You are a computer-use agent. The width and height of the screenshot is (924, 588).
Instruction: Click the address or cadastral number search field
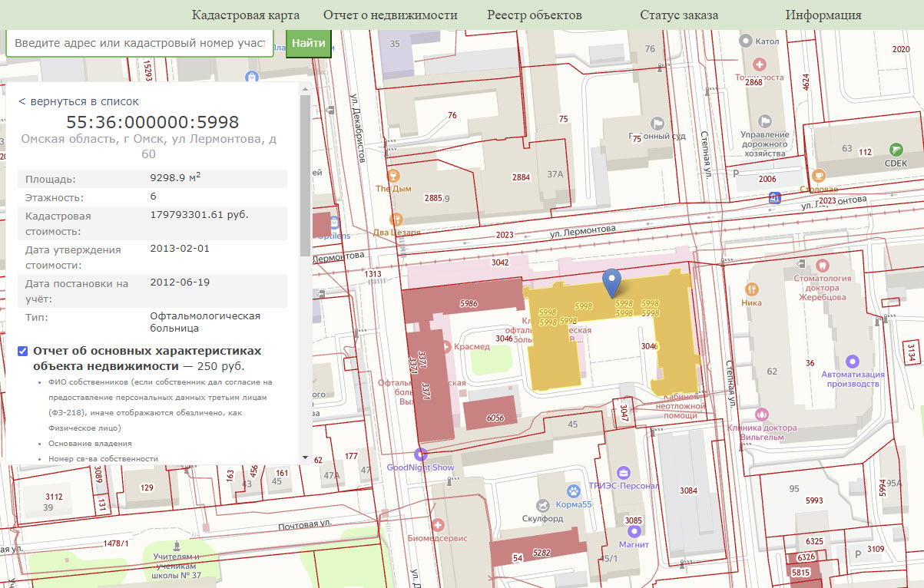click(x=140, y=43)
